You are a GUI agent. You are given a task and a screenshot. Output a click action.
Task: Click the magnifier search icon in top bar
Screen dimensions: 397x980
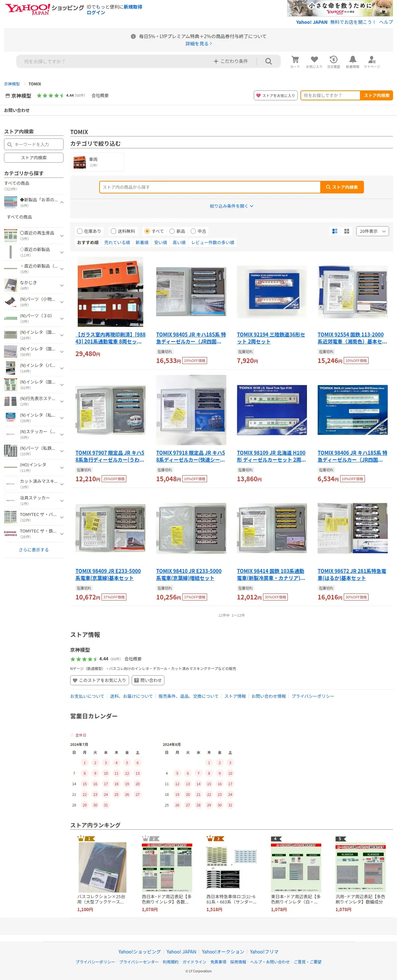269,61
